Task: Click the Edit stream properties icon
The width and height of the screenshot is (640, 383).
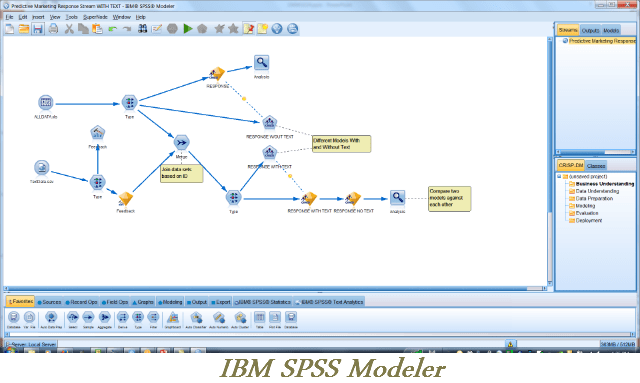Action: tap(157, 29)
